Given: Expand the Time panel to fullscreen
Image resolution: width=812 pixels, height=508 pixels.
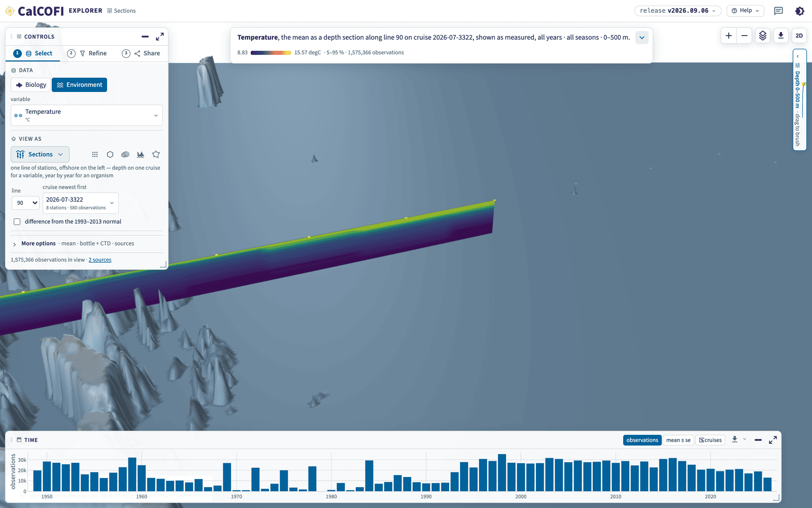Looking at the screenshot, I should pyautogui.click(x=773, y=440).
